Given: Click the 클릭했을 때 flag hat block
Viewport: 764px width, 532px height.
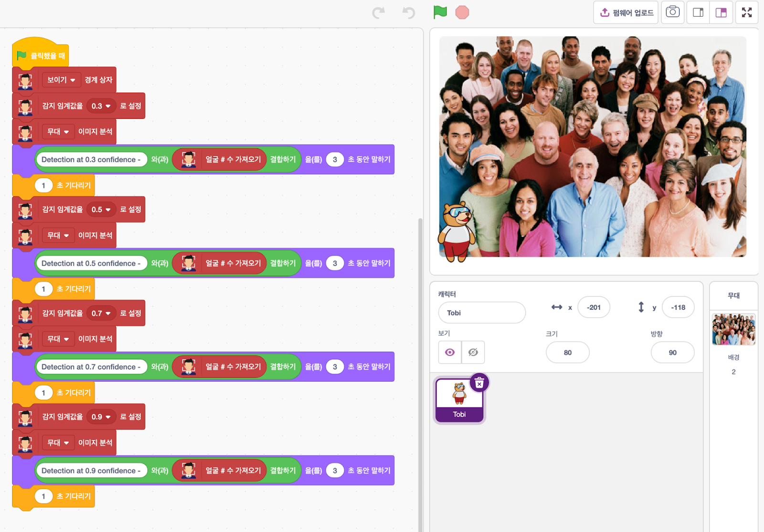Looking at the screenshot, I should click(41, 55).
